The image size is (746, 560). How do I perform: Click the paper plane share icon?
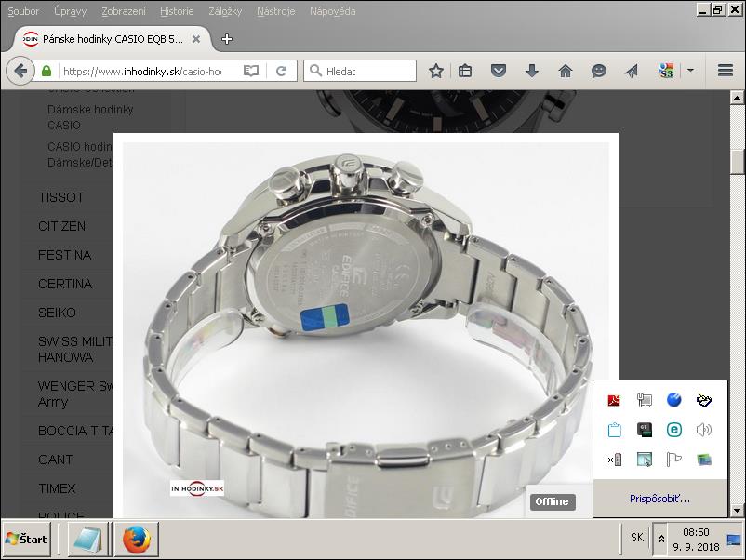[x=632, y=72]
